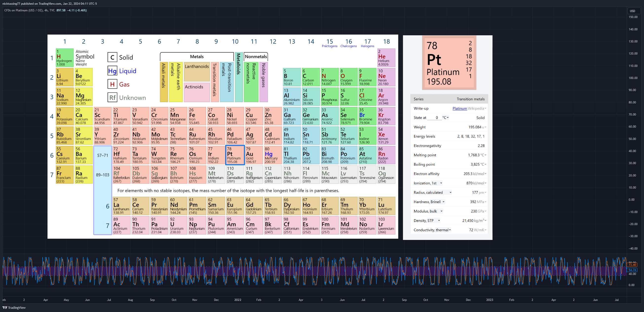The image size is (644, 312).
Task: Click the Transition metals legend swatch
Action: click(x=215, y=82)
